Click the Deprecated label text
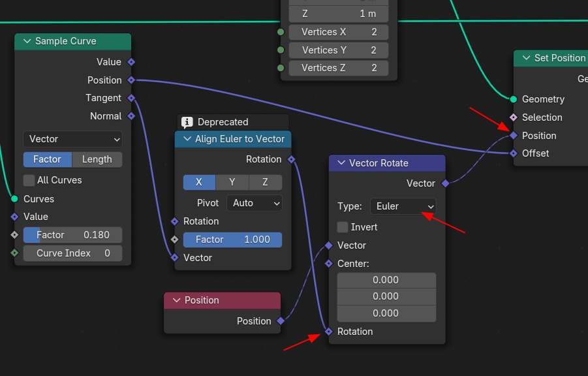The image size is (588, 376). 223,122
